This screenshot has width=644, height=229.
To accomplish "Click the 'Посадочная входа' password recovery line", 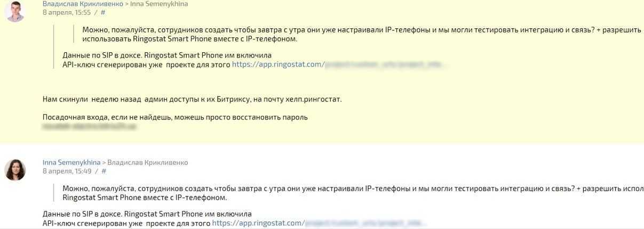I will click(x=175, y=117).
